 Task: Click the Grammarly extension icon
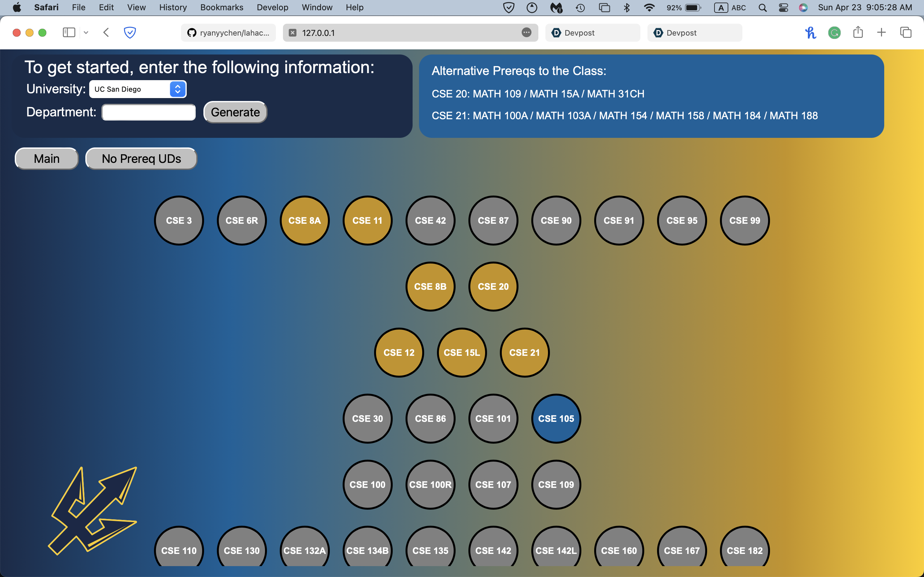click(x=834, y=33)
